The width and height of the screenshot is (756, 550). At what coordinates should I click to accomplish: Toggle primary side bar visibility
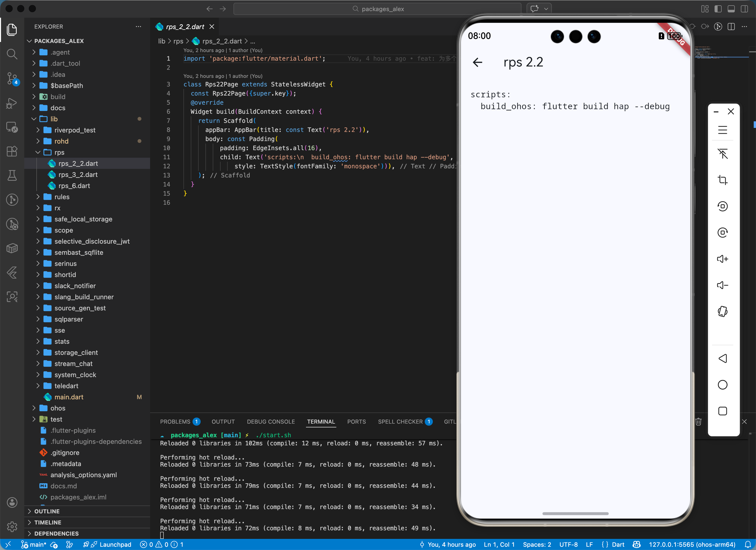coord(718,9)
